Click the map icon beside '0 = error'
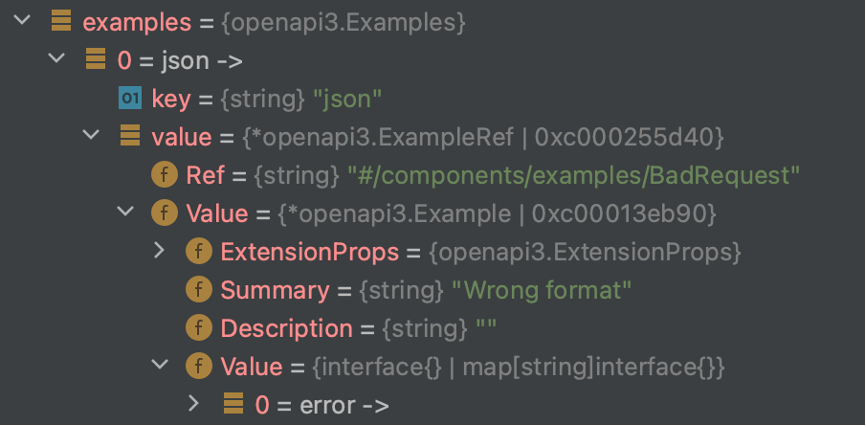 (233, 404)
